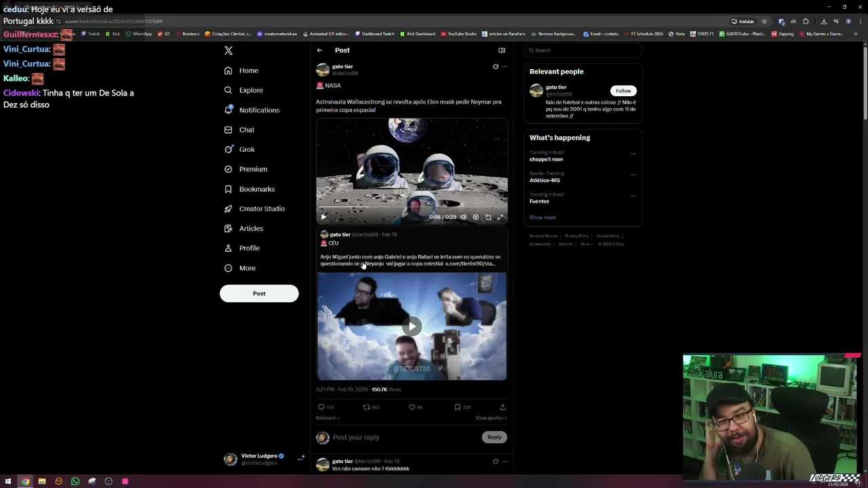Open the WhatsApp bookmark

(138, 34)
